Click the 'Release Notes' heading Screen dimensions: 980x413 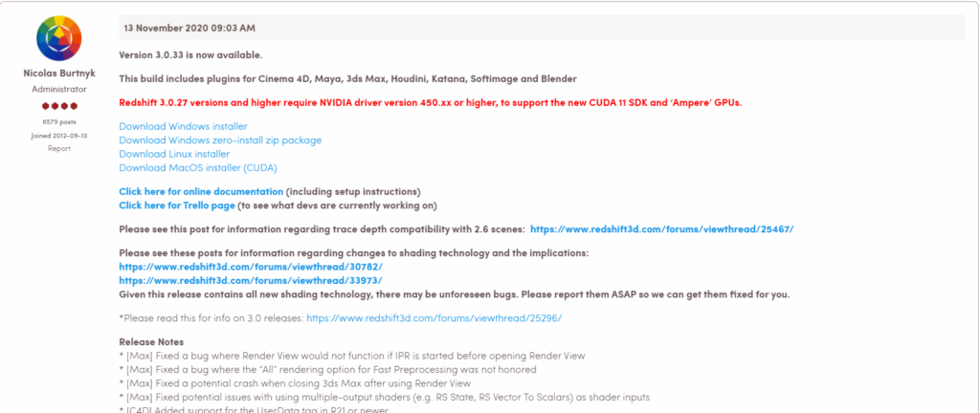151,342
